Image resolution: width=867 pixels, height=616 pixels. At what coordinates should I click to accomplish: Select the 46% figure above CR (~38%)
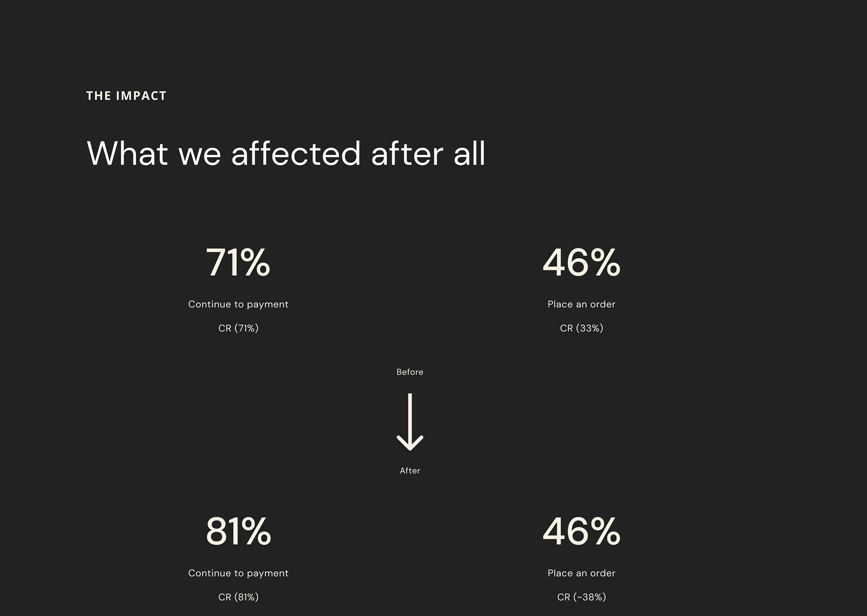click(x=581, y=532)
